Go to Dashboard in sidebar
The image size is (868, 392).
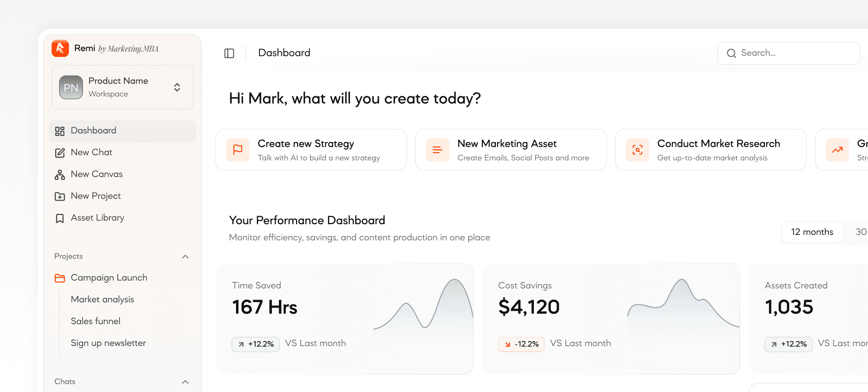point(94,131)
